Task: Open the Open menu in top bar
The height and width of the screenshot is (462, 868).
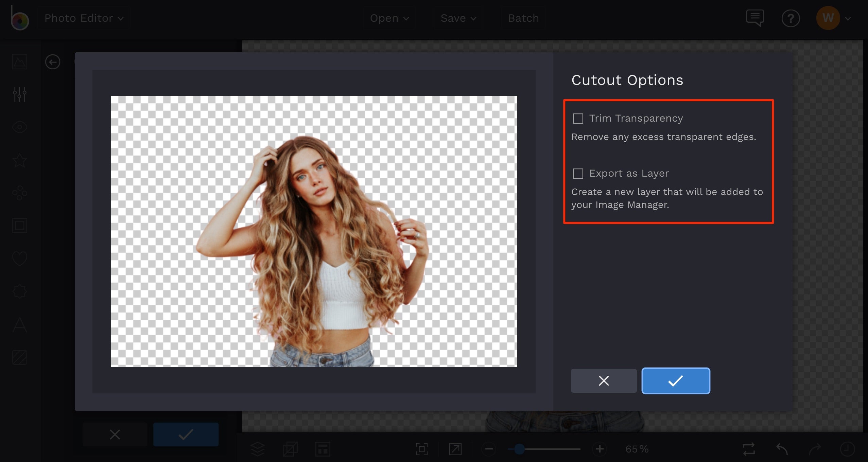Action: [x=389, y=18]
